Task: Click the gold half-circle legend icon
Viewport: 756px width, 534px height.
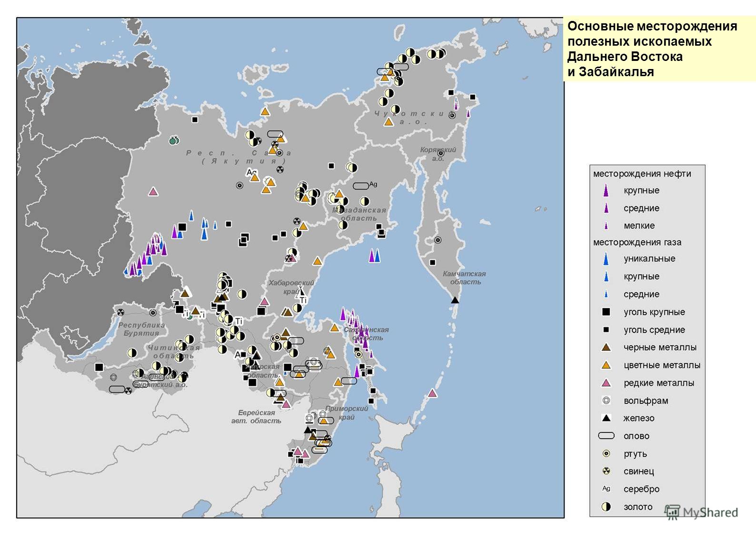Action: [606, 506]
